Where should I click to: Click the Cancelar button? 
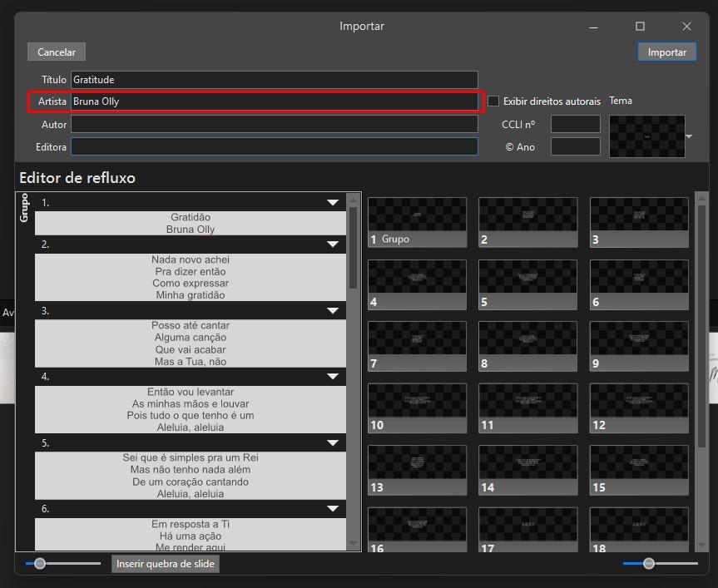pos(57,52)
